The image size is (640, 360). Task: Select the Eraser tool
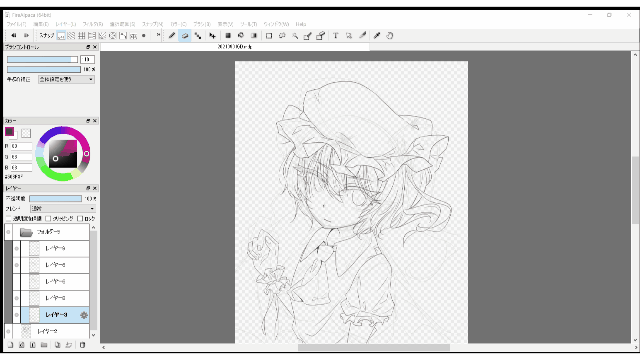[184, 36]
